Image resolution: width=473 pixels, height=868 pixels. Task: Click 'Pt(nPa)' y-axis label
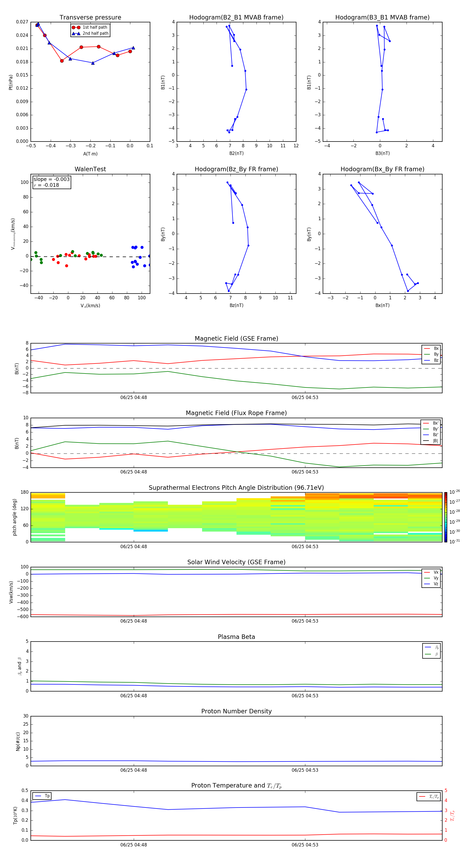pos(11,82)
